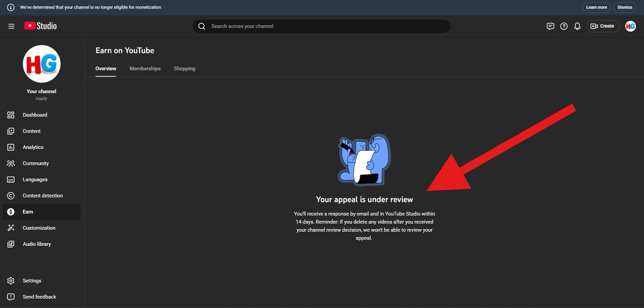Open the notifications bell
Viewport: 644px width, 308px height.
coord(577,26)
